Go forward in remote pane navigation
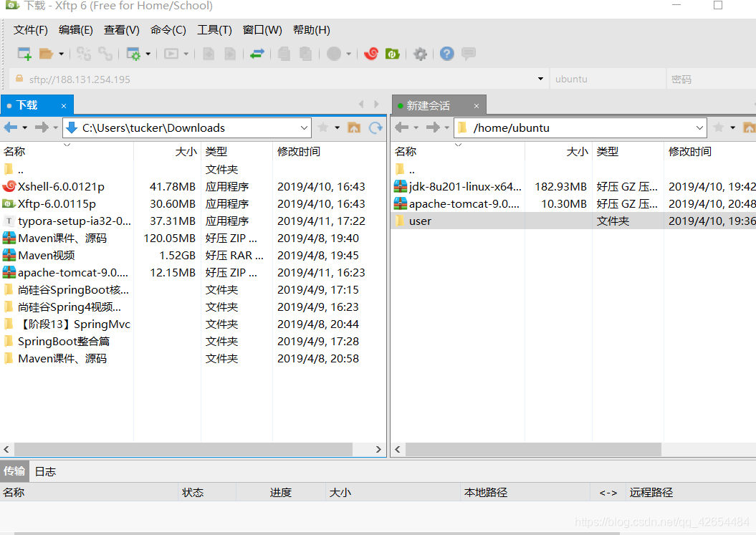The width and height of the screenshot is (756, 535). [433, 127]
